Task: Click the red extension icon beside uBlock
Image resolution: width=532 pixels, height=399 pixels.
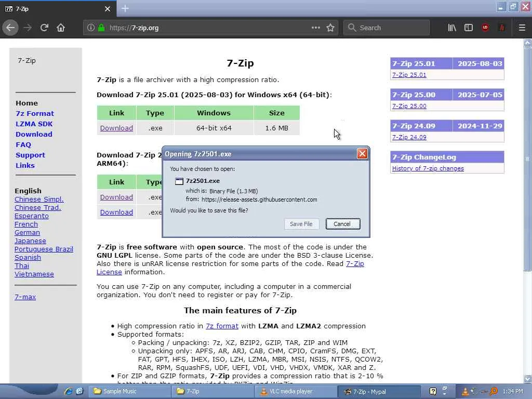Action: (502, 28)
